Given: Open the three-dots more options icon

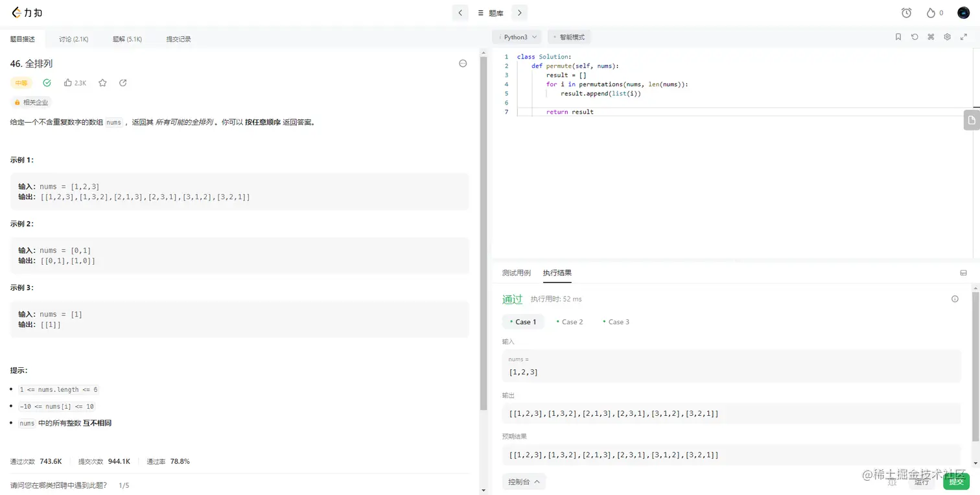Looking at the screenshot, I should tap(463, 64).
